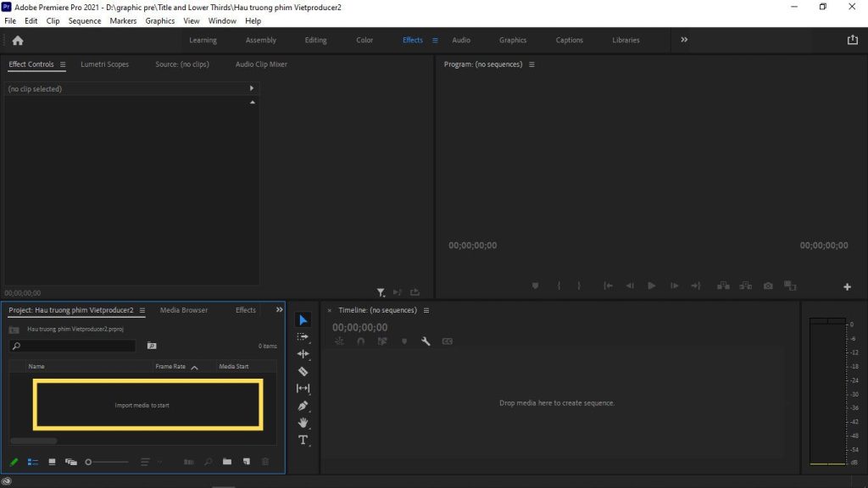868x488 pixels.
Task: Toggle project writable green pencil icon
Action: [14, 462]
